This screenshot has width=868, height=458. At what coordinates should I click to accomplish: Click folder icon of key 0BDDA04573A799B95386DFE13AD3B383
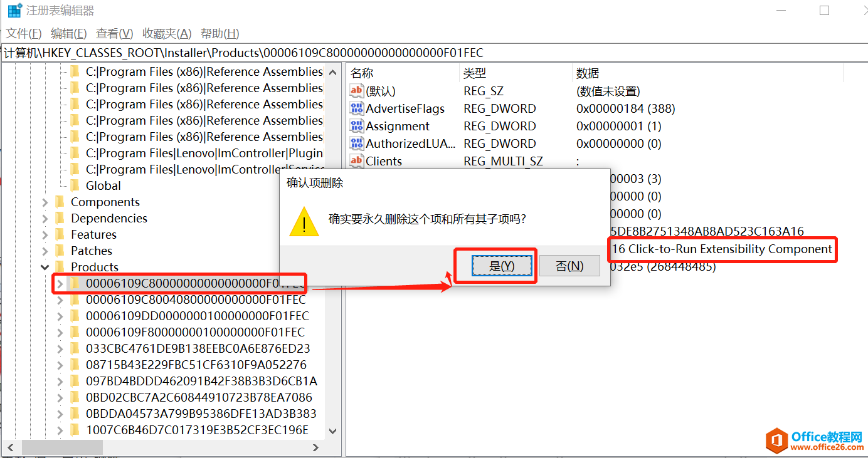[75, 414]
